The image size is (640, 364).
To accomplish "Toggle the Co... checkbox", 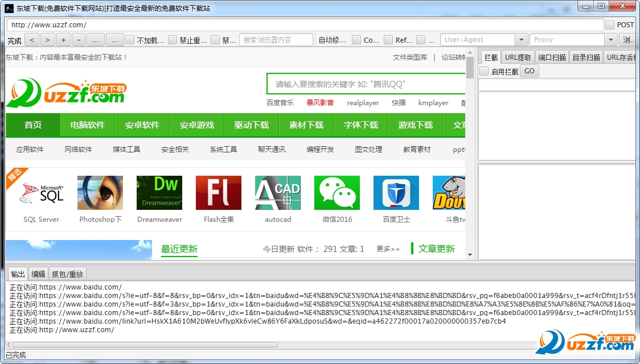I will coord(356,40).
